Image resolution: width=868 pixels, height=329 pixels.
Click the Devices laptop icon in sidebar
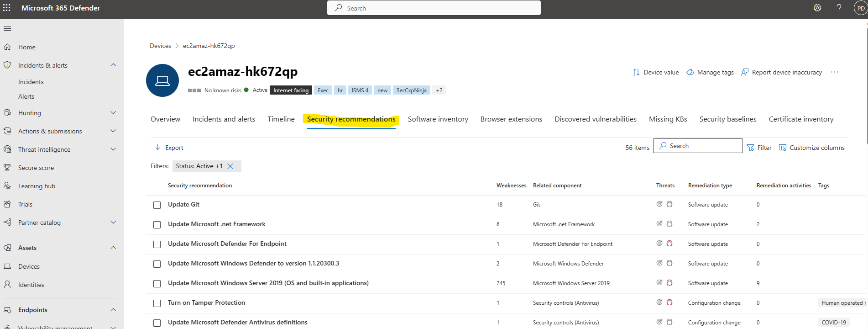click(x=7, y=266)
